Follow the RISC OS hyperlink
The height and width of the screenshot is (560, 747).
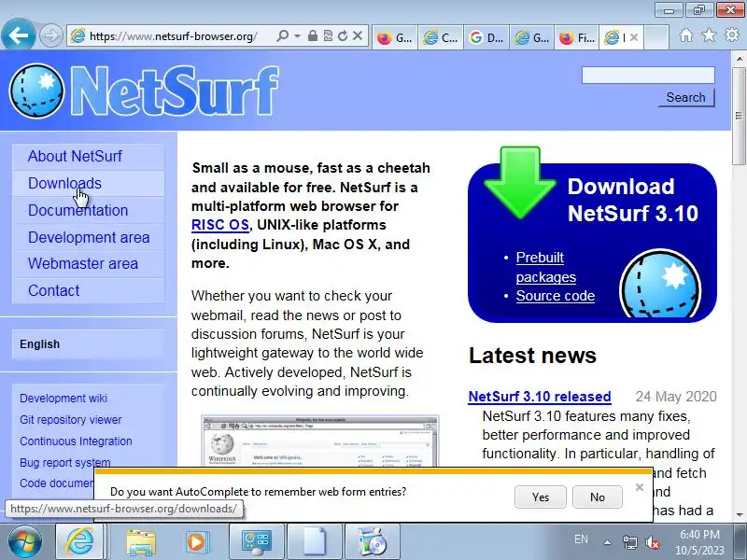coord(220,225)
